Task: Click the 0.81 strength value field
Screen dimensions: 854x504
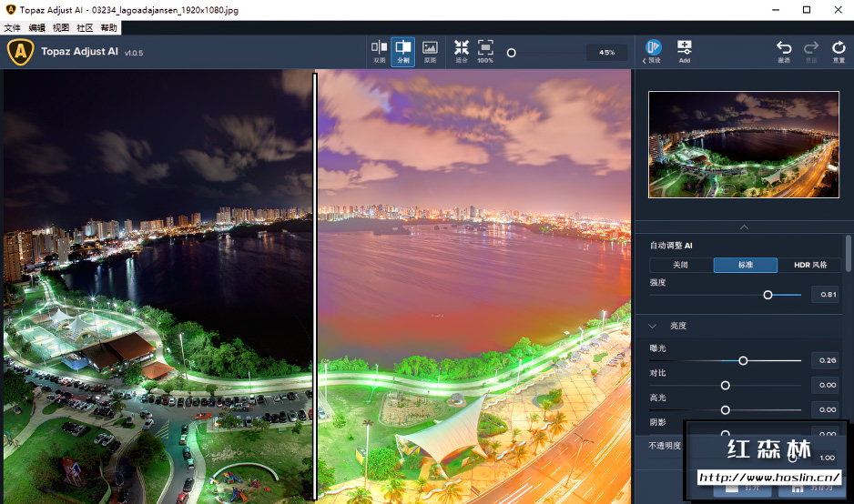Action: 825,295
